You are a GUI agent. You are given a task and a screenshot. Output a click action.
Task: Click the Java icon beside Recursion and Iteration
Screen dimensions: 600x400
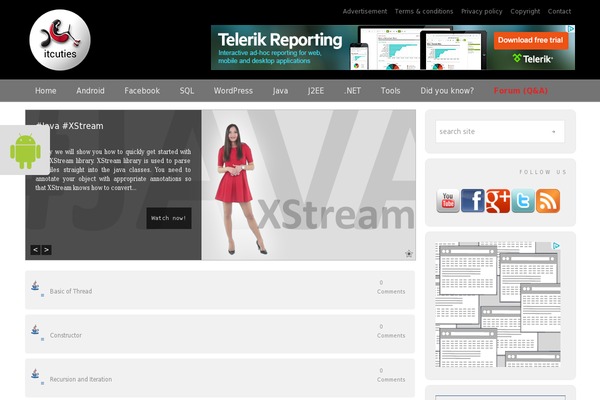tap(35, 374)
